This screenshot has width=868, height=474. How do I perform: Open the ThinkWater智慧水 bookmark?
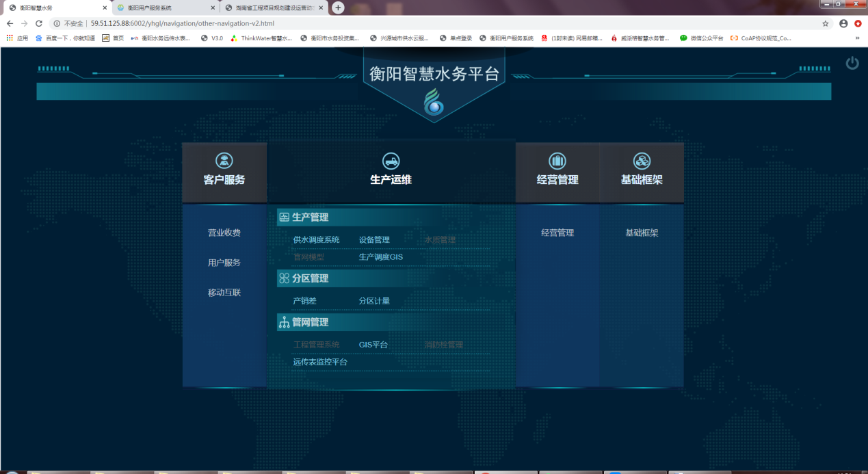262,38
